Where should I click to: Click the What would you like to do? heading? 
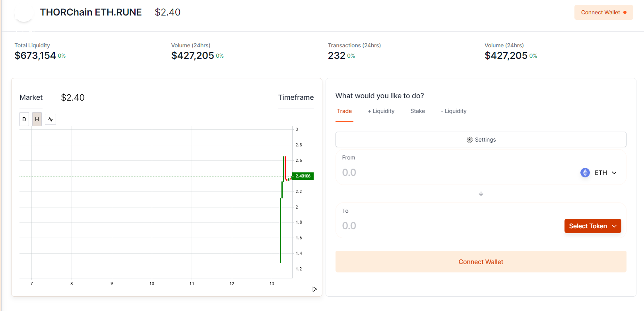point(380,96)
